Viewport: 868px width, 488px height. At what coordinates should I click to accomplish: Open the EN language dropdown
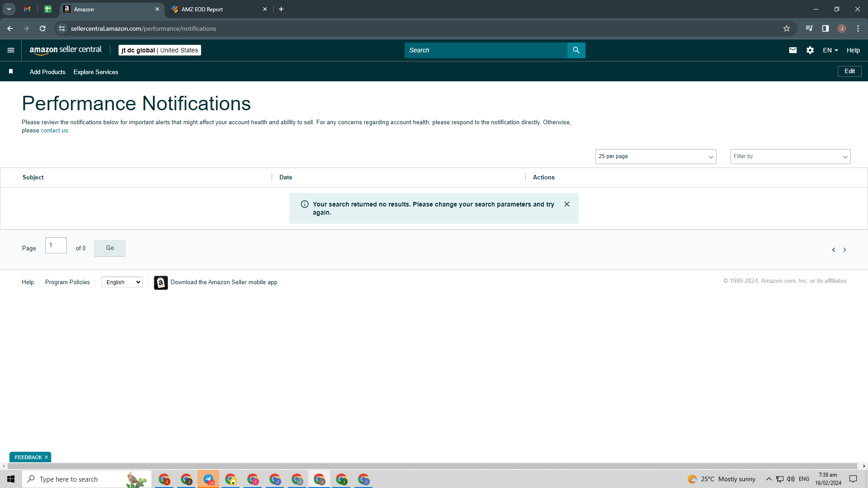pyautogui.click(x=830, y=50)
